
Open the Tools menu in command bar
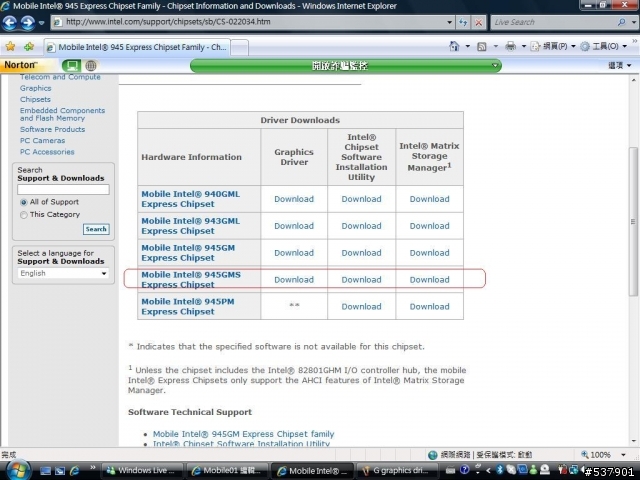point(603,46)
